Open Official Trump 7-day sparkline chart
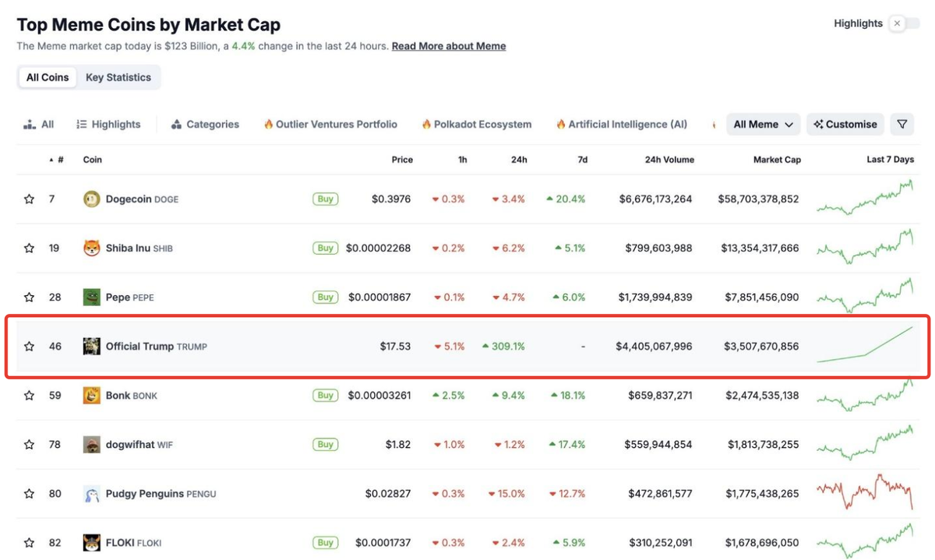The width and height of the screenshot is (935, 560). pos(865,345)
